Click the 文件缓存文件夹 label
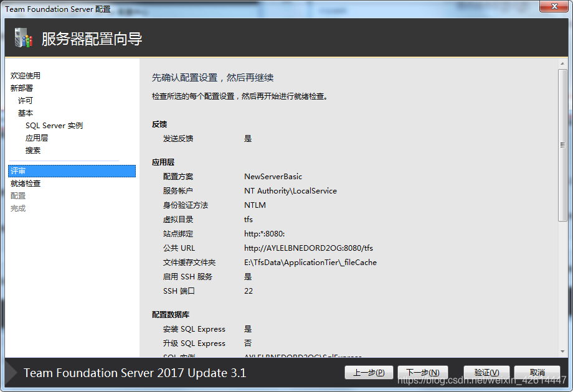This screenshot has width=573, height=392. click(x=189, y=263)
